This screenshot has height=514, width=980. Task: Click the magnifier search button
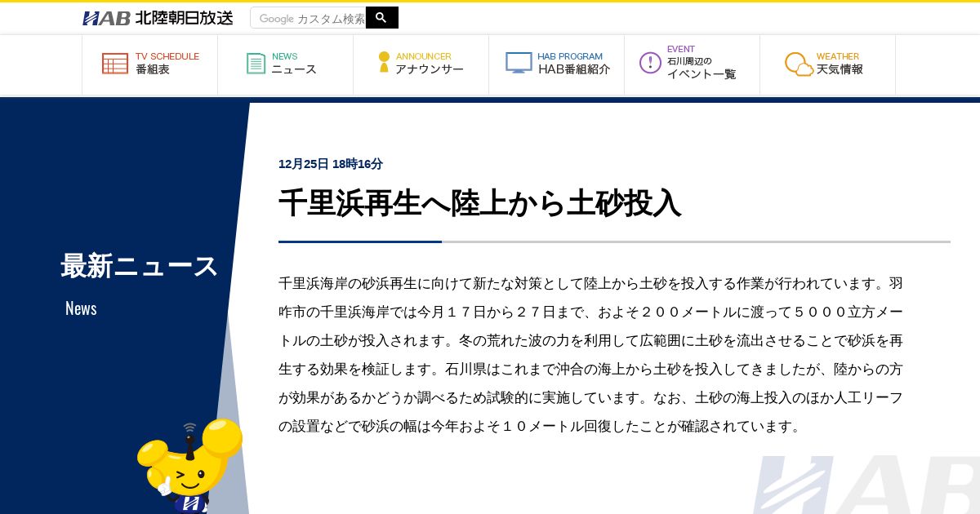point(381,18)
